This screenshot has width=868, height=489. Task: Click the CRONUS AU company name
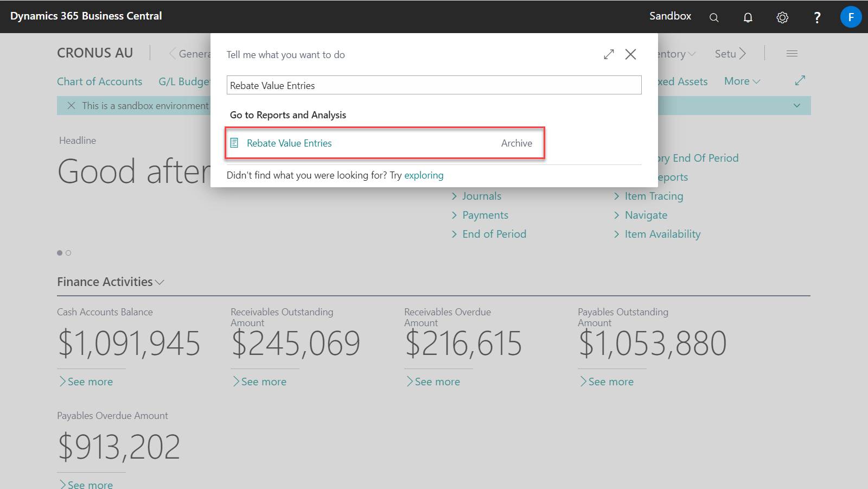click(x=95, y=53)
